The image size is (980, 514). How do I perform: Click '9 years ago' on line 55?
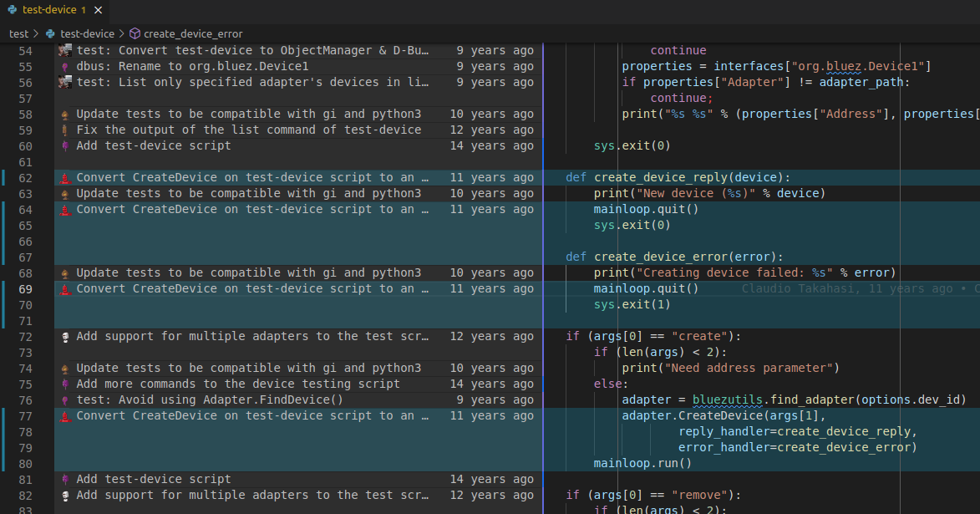tap(495, 66)
